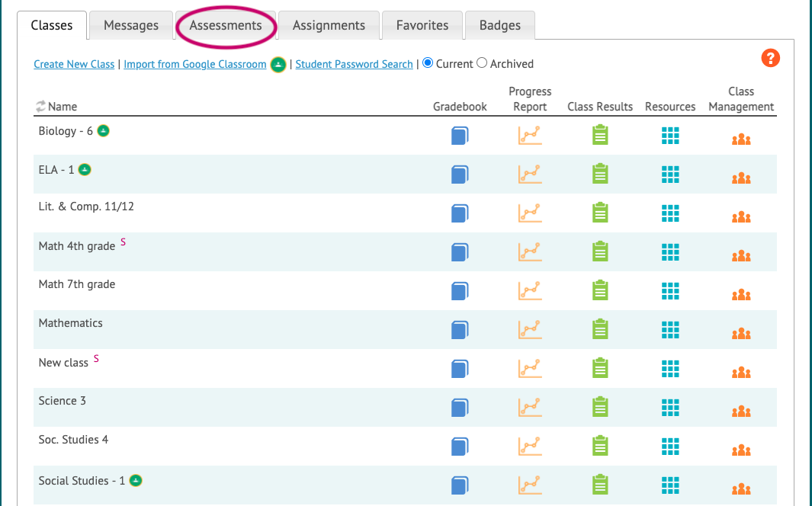812x506 pixels.
Task: Open Gradebook for Lit. & Comp. 11/12
Action: pyautogui.click(x=460, y=213)
